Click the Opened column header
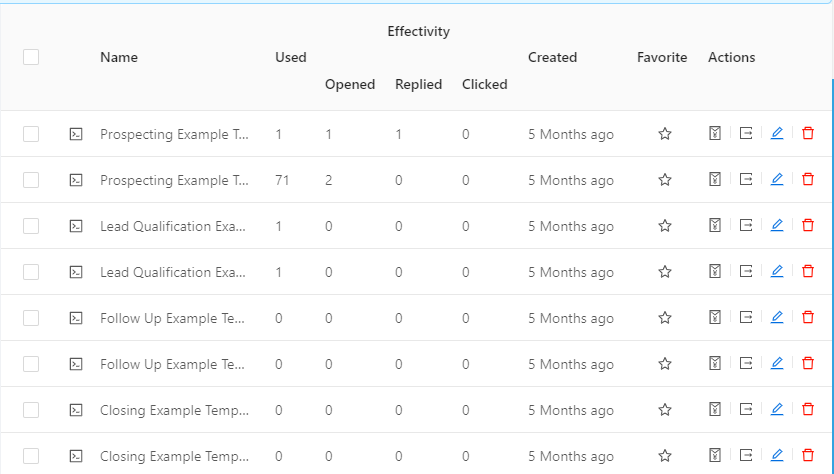 click(350, 85)
